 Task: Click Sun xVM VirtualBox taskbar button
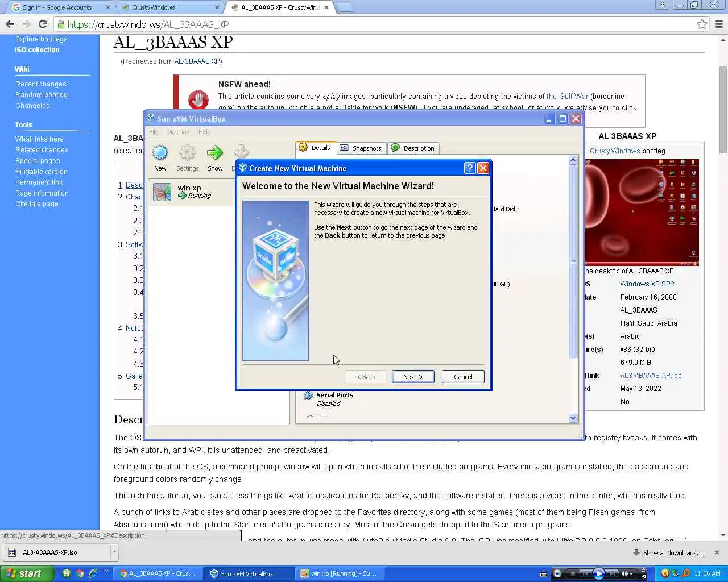tap(248, 573)
